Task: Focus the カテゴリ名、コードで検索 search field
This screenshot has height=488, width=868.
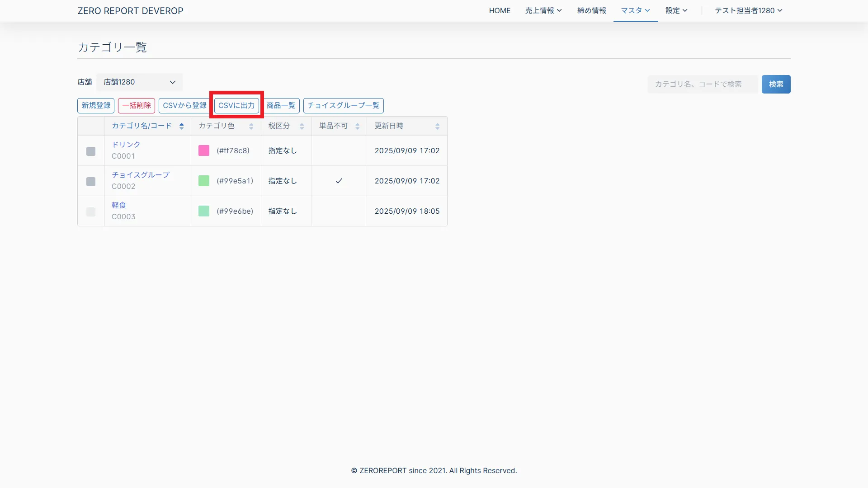Action: (x=702, y=84)
